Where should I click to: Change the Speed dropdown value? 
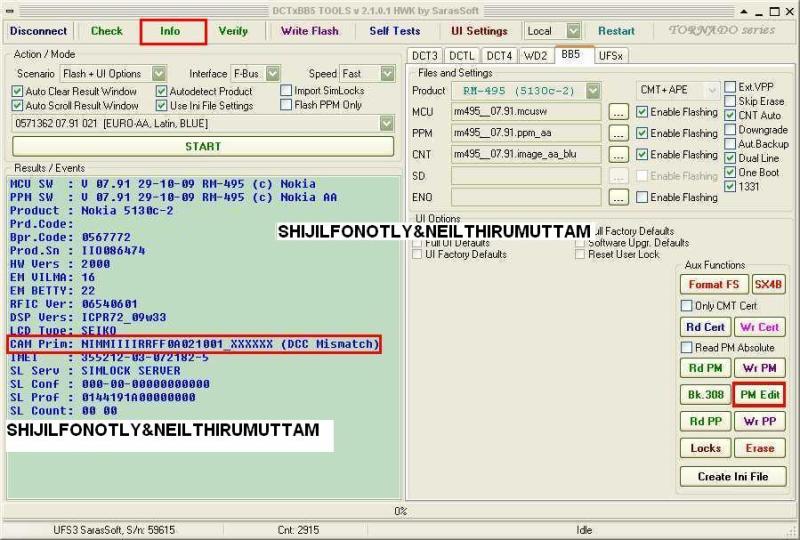[x=388, y=73]
